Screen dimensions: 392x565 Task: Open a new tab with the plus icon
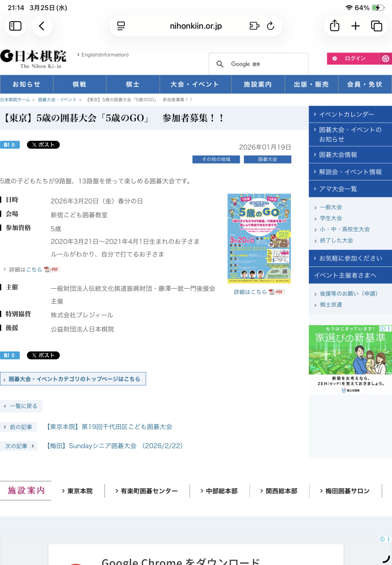(x=355, y=26)
